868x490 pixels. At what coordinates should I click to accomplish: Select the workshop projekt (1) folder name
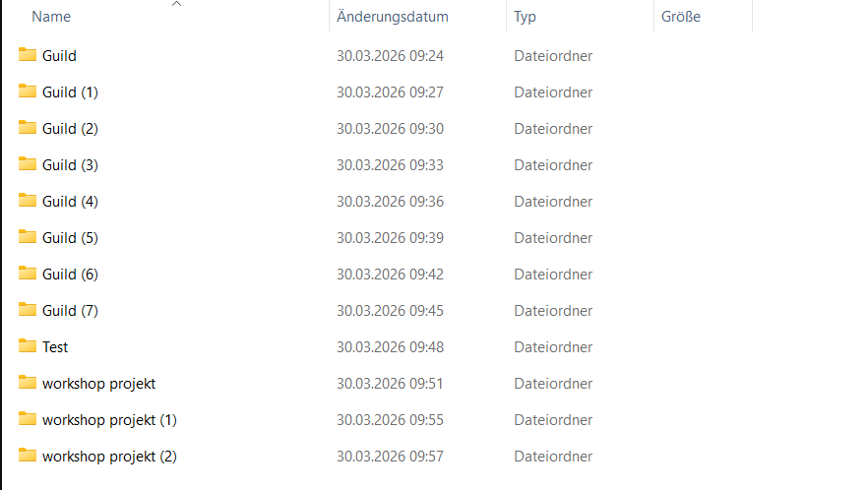[x=109, y=420]
